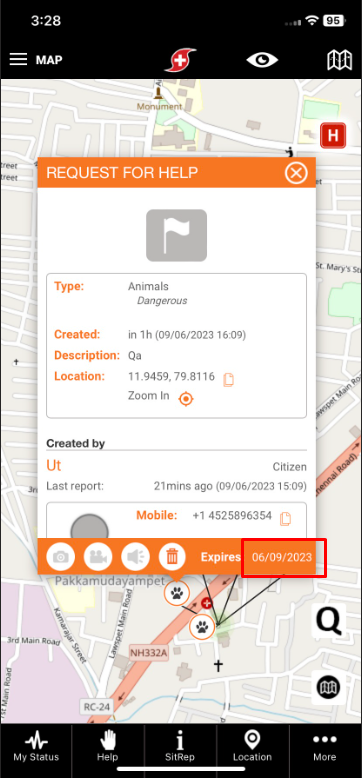
Task: Tap the 3:28 clock in status bar
Action: (x=46, y=20)
